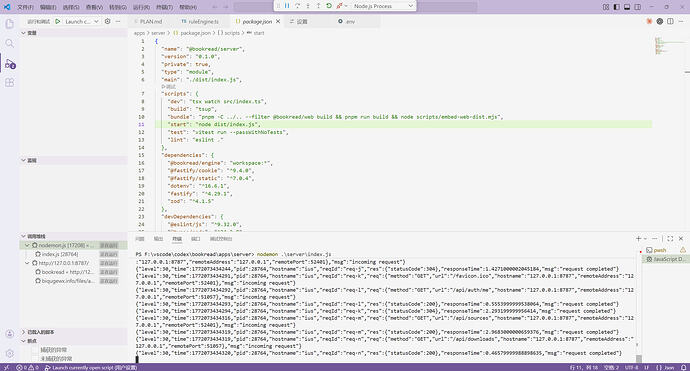Switch to the PLAN.md editor tab
The width and height of the screenshot is (690, 371).
[x=151, y=21]
